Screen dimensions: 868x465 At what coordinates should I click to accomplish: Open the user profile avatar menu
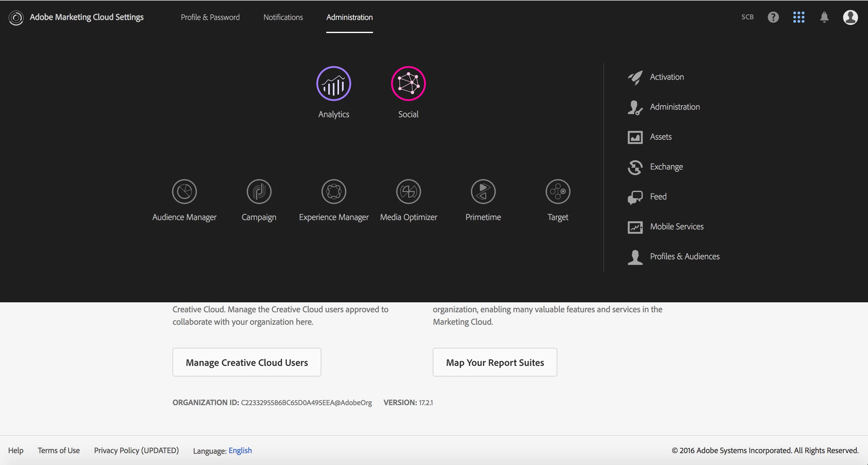pos(850,17)
